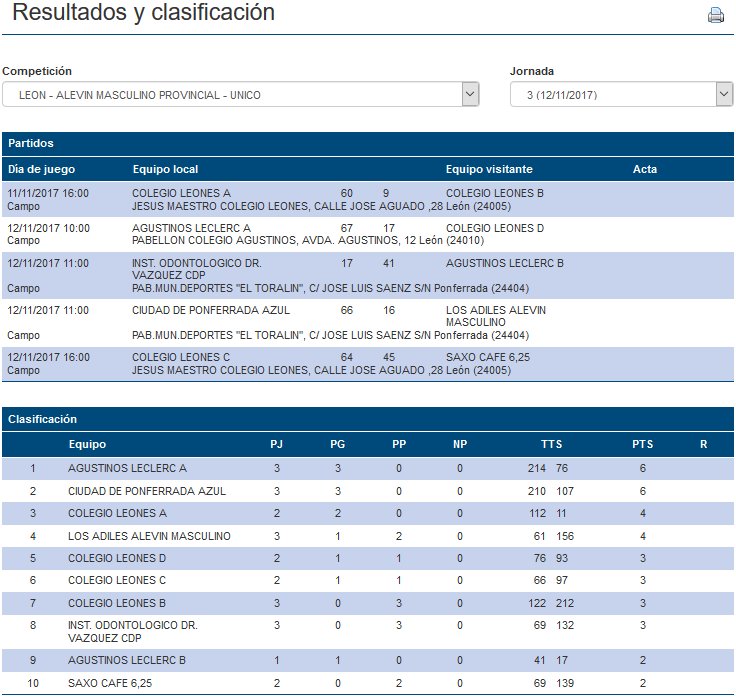Viewport: 736px width, 697px height.
Task: Click the match date 12/11/2017 16:00
Action: [48, 357]
